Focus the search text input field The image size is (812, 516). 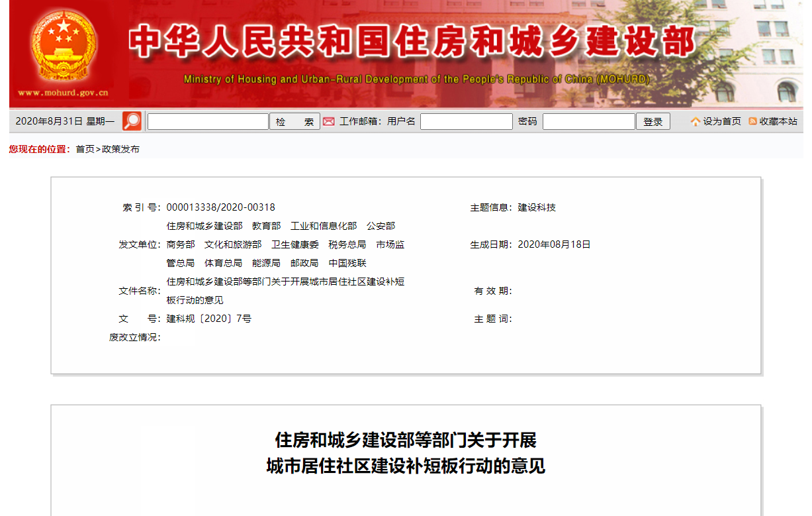tap(208, 122)
